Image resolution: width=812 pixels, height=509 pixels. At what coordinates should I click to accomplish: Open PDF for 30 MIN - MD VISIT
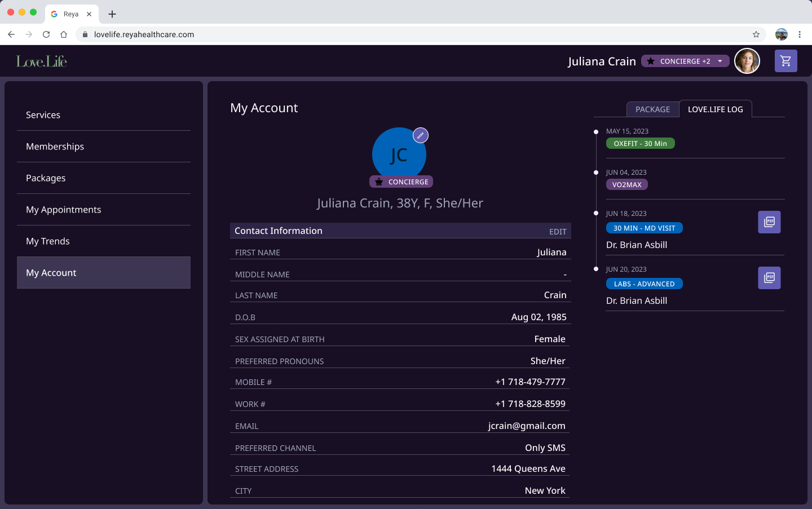(x=769, y=222)
